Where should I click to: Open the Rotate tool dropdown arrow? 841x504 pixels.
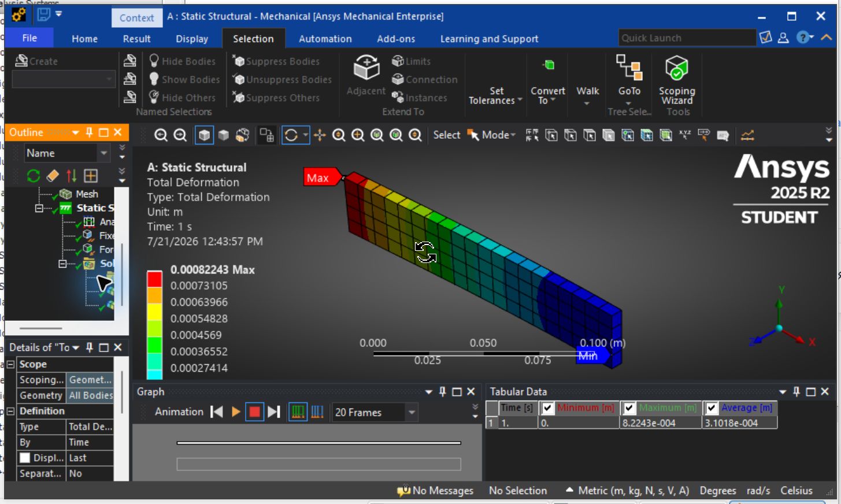305,135
